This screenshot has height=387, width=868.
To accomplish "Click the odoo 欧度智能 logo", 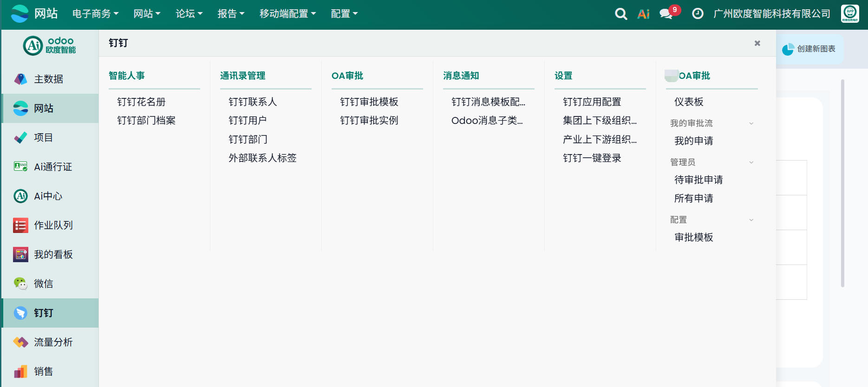I will [50, 45].
